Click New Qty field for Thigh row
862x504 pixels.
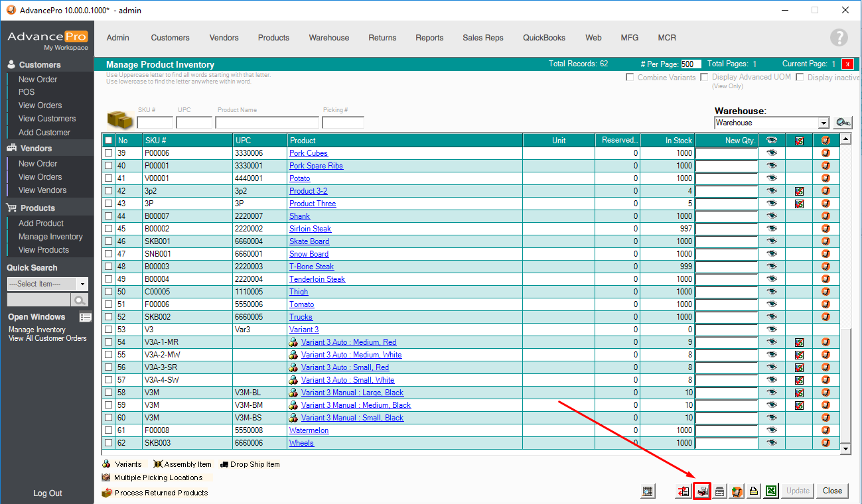pos(727,292)
